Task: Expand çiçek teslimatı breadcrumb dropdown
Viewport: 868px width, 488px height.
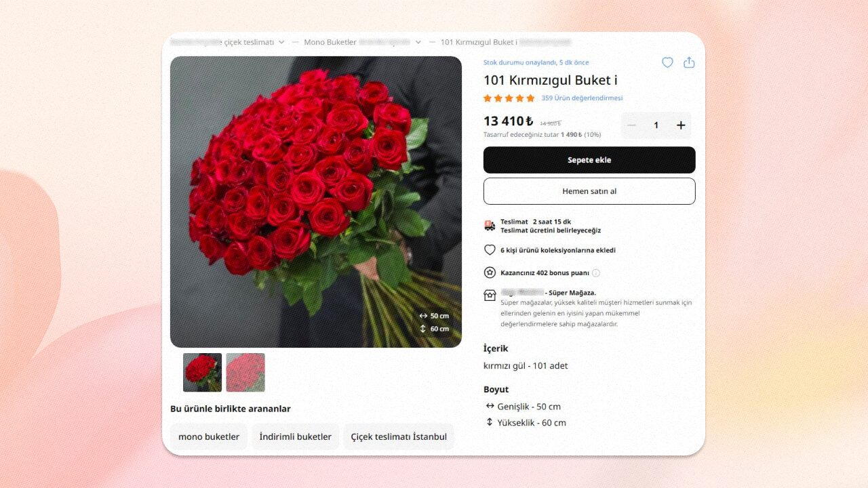Action: (281, 42)
